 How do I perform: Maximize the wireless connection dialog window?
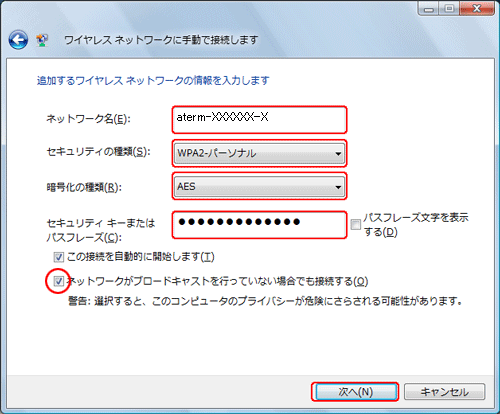(x=449, y=9)
